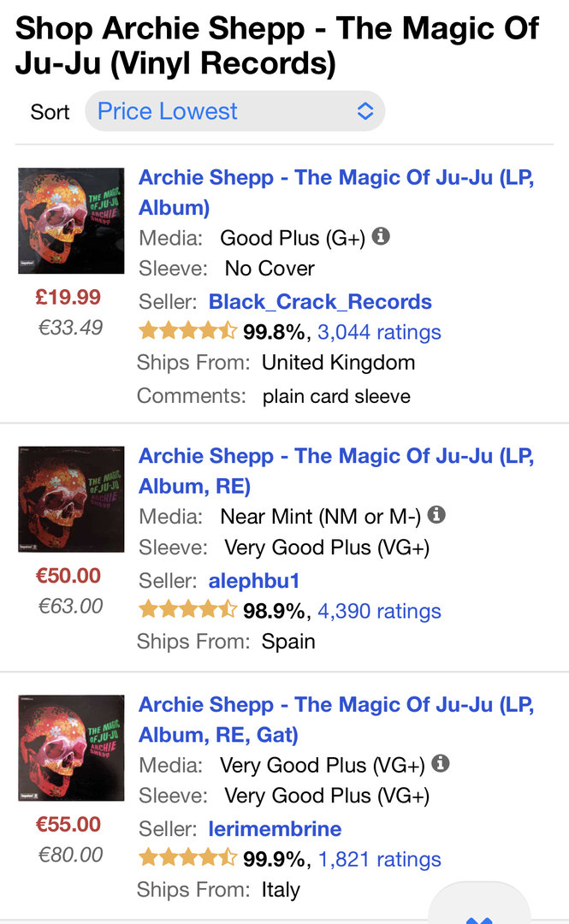
Task: Click the star rating of Black_Crack_Records
Action: point(187,332)
